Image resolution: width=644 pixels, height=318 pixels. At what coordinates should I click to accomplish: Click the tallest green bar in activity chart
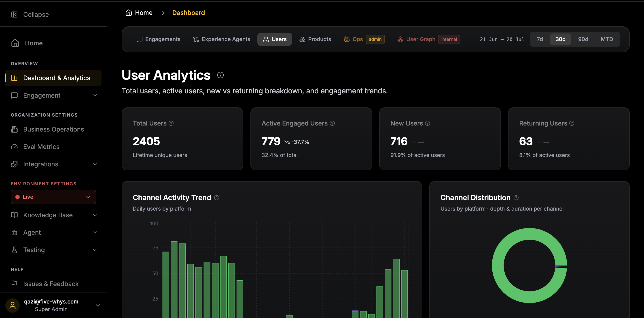[x=174, y=280]
